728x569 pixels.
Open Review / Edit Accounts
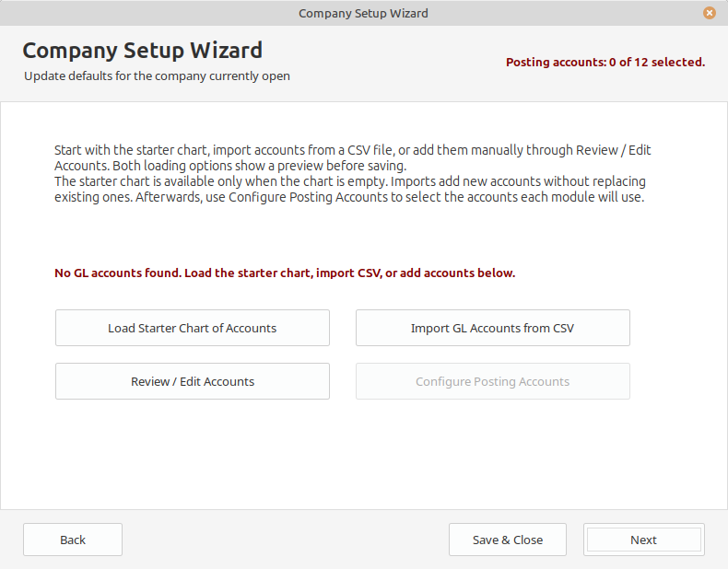pos(193,381)
